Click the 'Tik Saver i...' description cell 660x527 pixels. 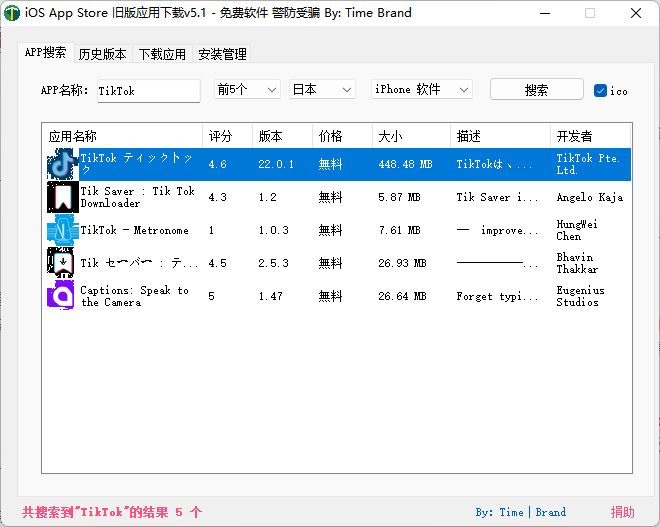click(497, 197)
